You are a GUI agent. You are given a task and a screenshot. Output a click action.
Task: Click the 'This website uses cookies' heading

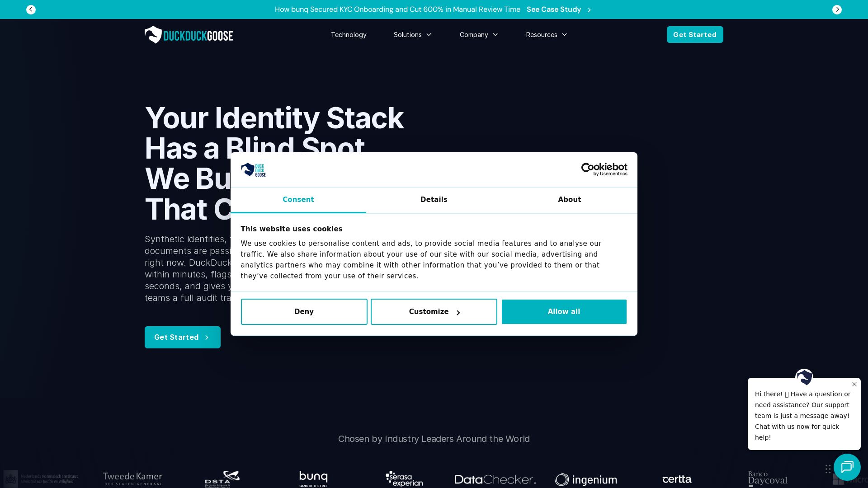(292, 229)
